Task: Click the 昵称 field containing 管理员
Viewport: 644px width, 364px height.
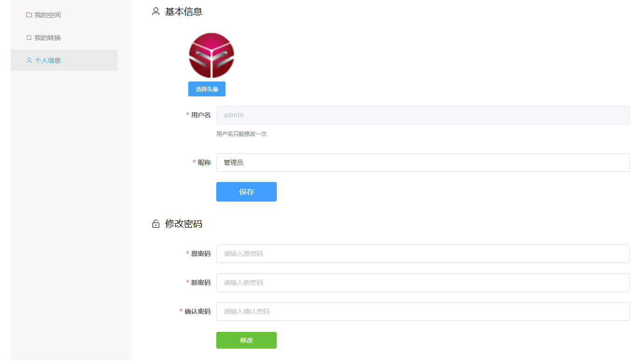Action: (x=423, y=162)
